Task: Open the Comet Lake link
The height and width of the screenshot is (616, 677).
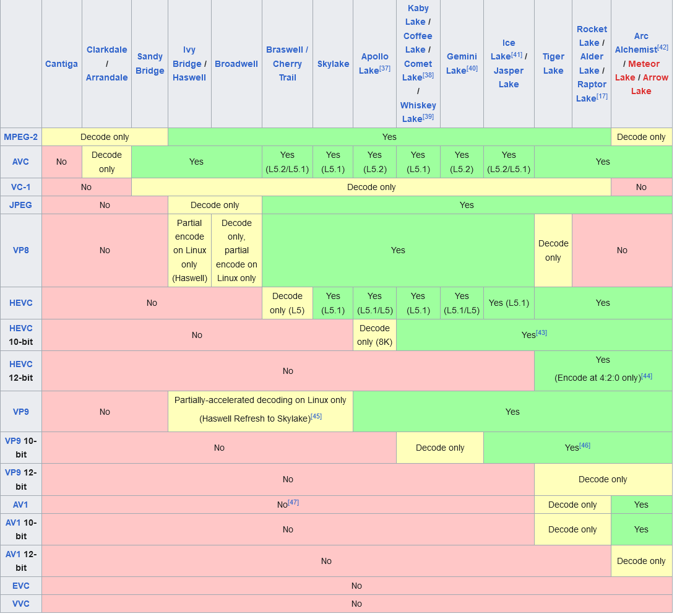Action: tap(418, 71)
